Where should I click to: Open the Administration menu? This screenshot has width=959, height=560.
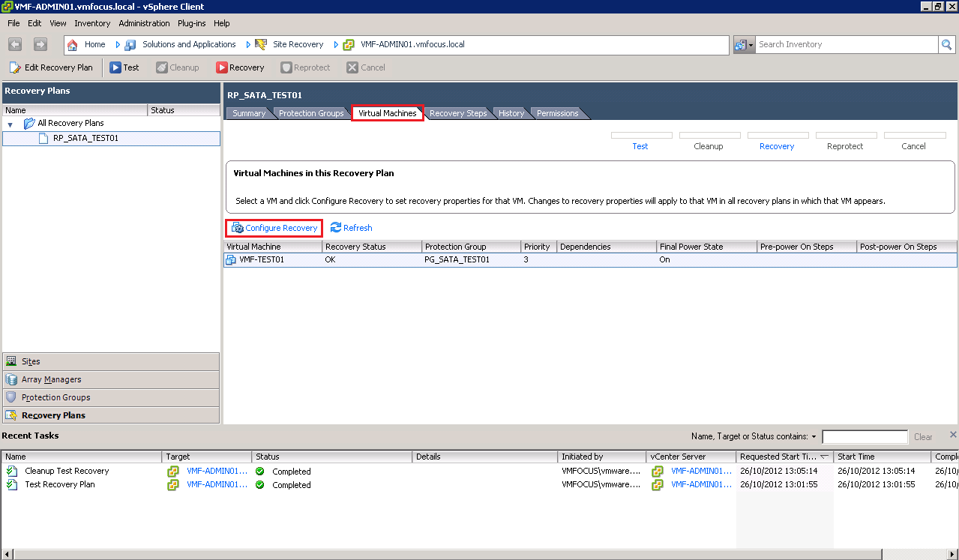coord(144,23)
